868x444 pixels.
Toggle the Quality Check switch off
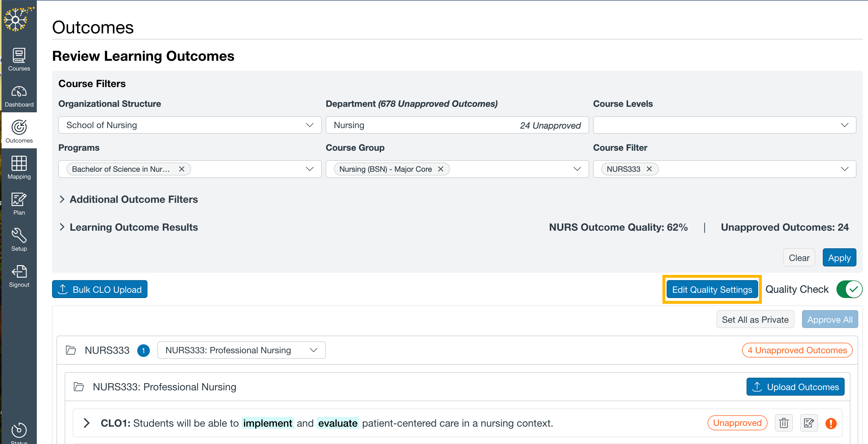(849, 289)
